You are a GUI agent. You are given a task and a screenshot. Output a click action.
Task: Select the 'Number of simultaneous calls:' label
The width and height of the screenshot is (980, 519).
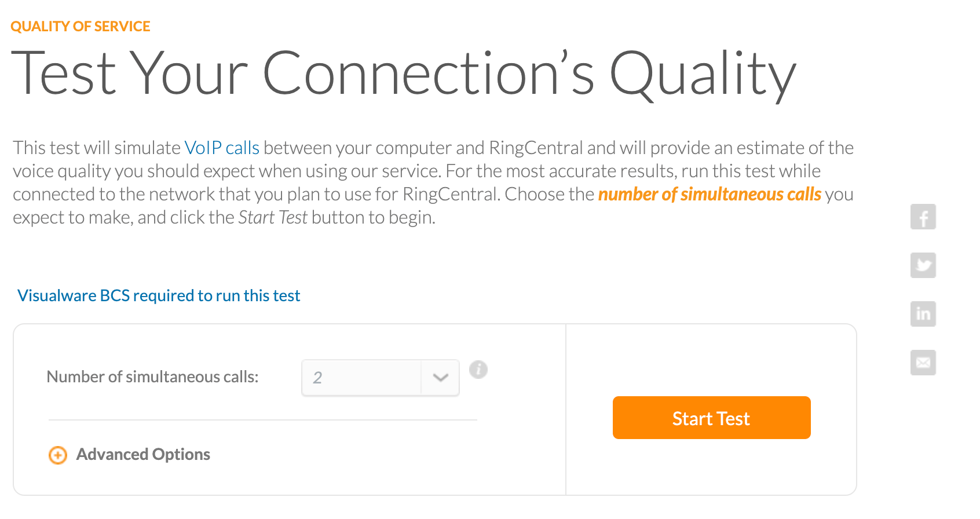coord(152,377)
